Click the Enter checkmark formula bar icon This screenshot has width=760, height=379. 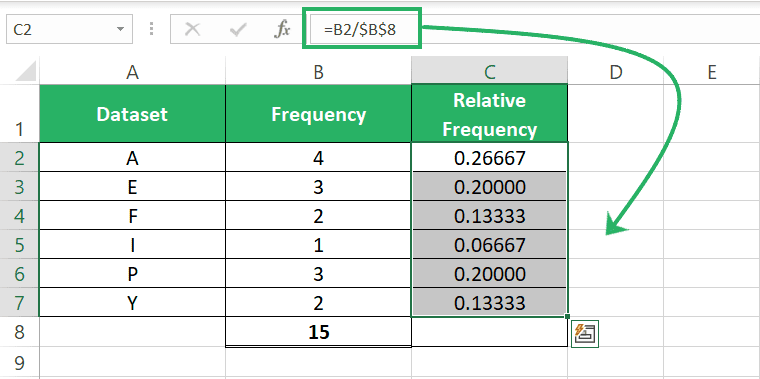pos(238,30)
